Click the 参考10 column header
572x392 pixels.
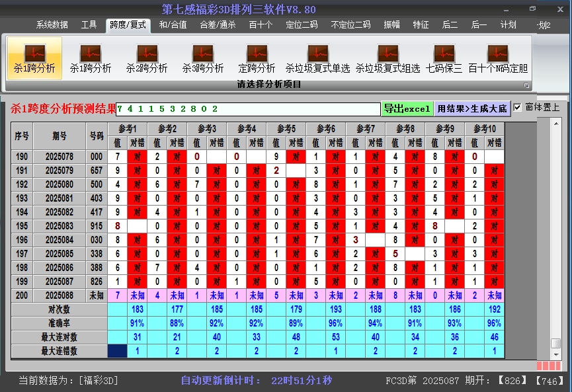[485, 129]
